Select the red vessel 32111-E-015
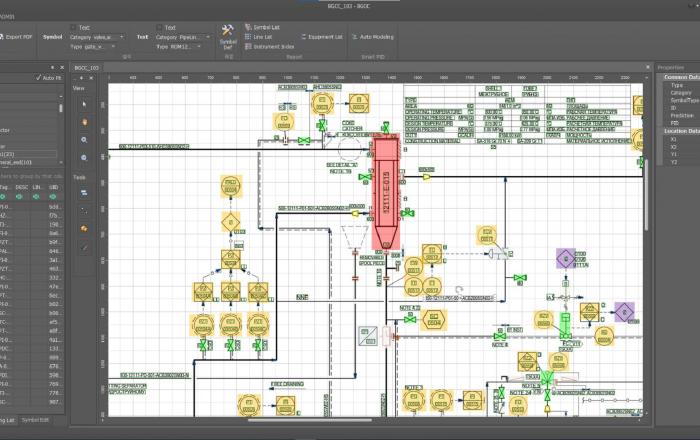This screenshot has width=700, height=440. tap(386, 193)
